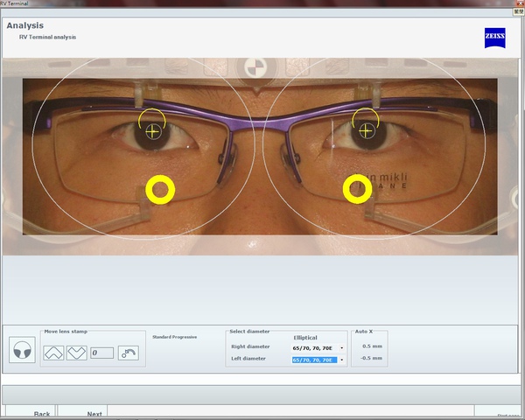This screenshot has height=420, width=525.
Task: Open the Left diameter dropdown
Action: click(x=341, y=360)
